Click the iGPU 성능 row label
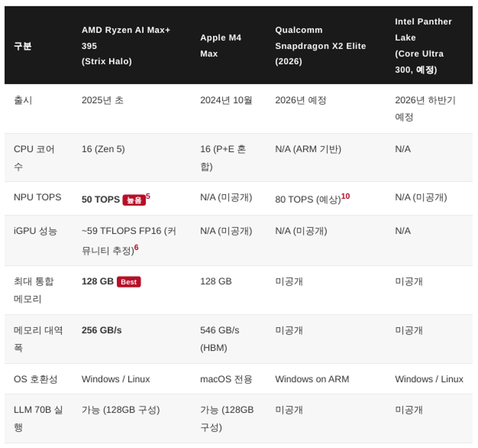Image resolution: width=478 pixels, height=448 pixels. [35, 231]
